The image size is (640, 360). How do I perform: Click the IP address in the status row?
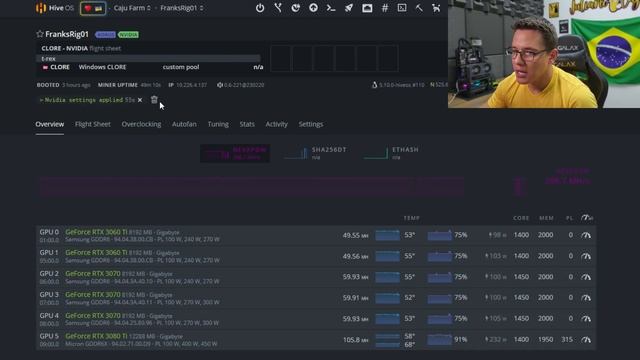pyautogui.click(x=191, y=85)
